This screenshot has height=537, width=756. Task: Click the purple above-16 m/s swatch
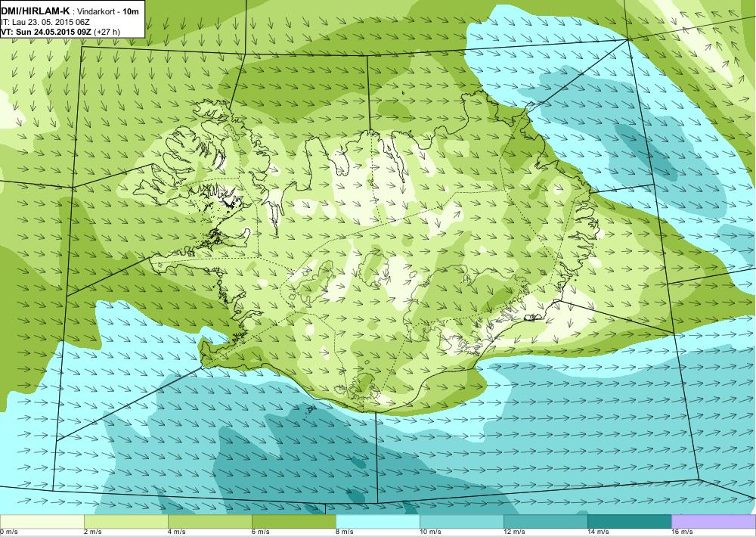point(714,522)
